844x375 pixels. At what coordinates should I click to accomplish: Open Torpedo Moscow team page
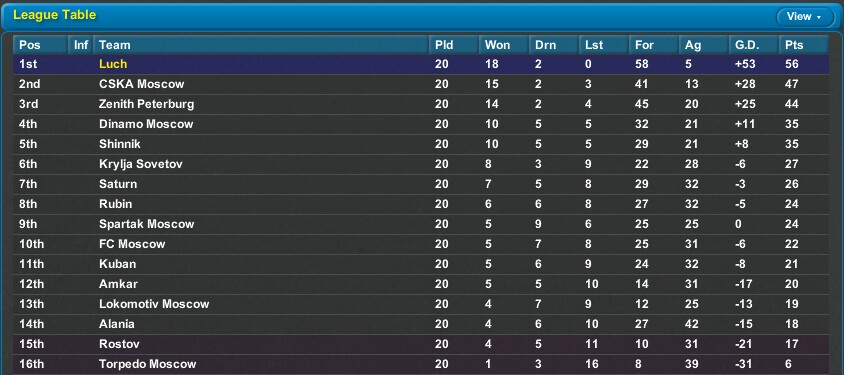point(147,364)
